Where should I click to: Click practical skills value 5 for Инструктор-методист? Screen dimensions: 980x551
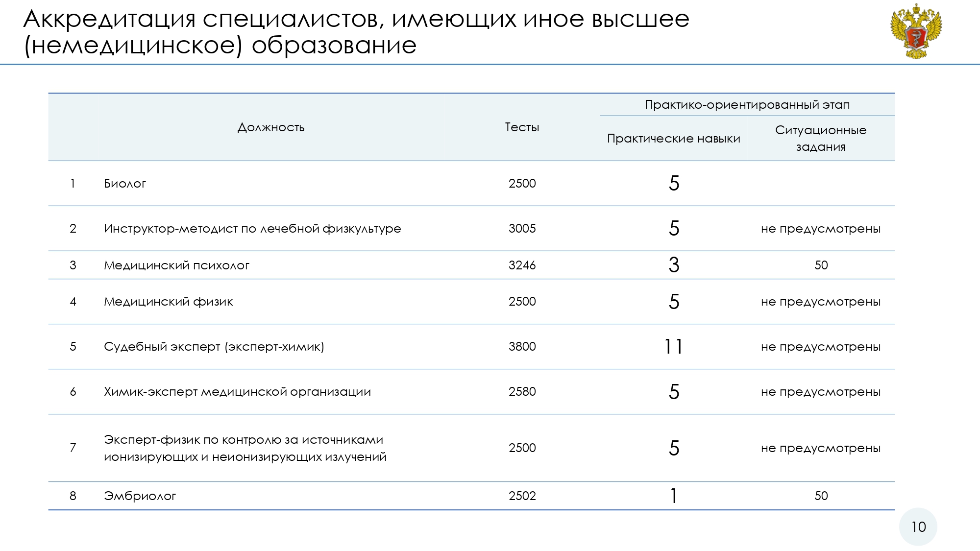(674, 228)
